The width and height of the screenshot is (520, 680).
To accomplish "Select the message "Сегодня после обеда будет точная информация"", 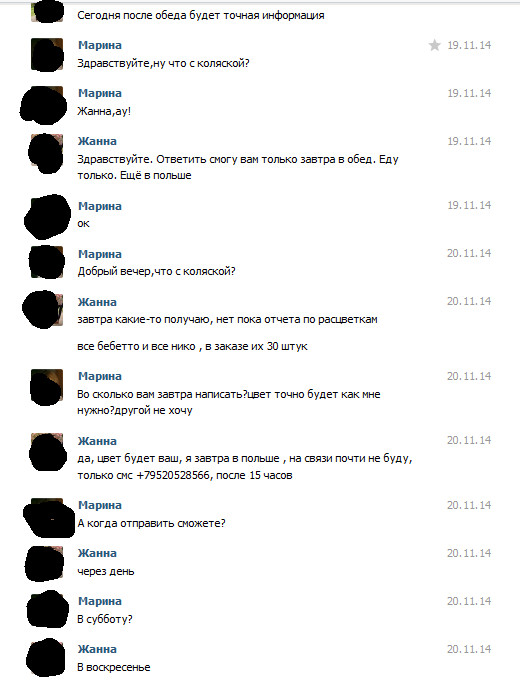I will 201,16.
